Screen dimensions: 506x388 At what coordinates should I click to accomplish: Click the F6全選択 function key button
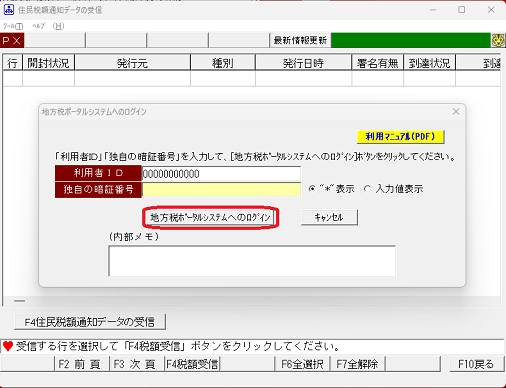302,364
